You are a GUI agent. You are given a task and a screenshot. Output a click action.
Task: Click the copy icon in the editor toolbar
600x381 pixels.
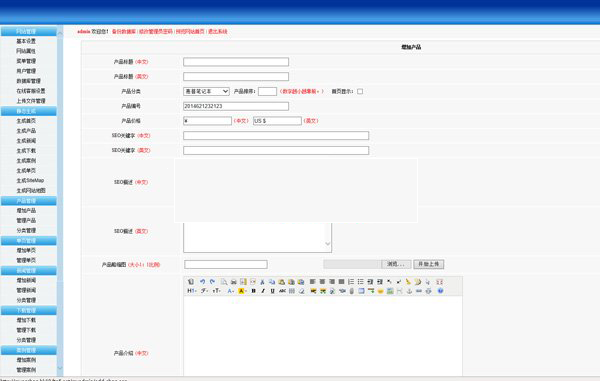(x=272, y=282)
